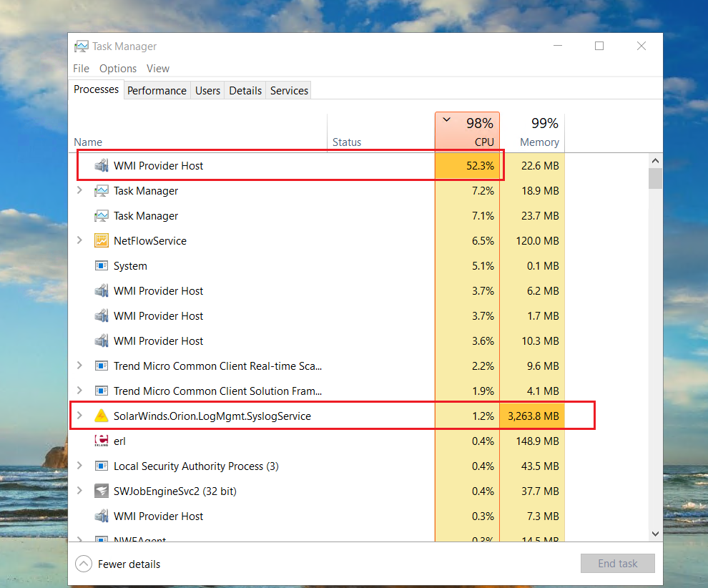The height and width of the screenshot is (588, 708).
Task: Select the Local Security Authority Process (3) name
Action: click(x=196, y=466)
